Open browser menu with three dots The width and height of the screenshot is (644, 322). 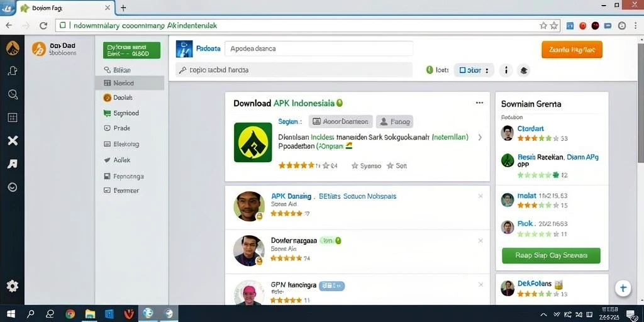[x=634, y=25]
